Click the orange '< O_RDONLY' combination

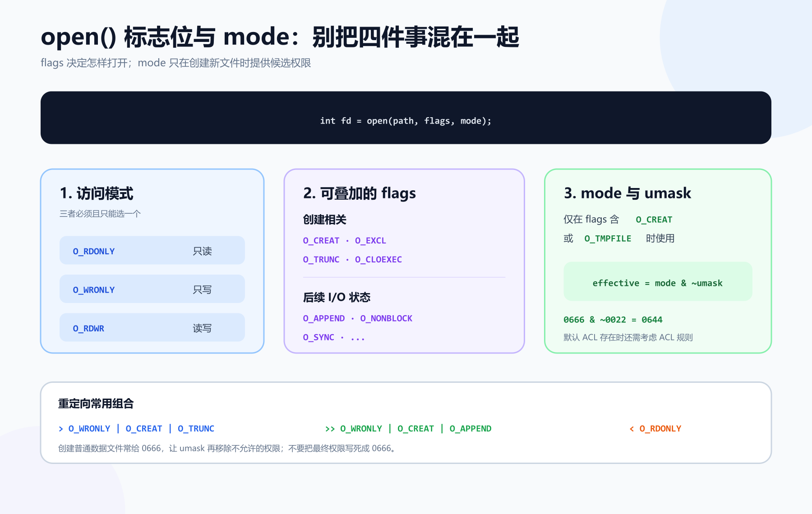[x=655, y=429]
